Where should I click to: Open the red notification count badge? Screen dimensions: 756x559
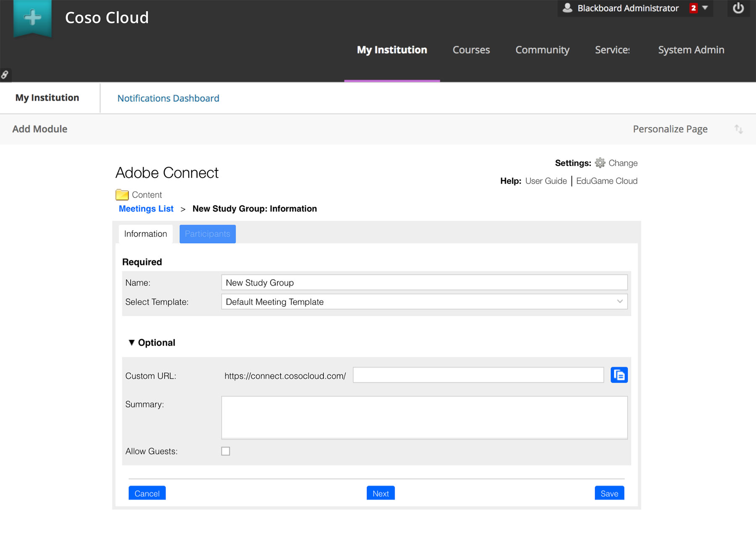pos(693,8)
